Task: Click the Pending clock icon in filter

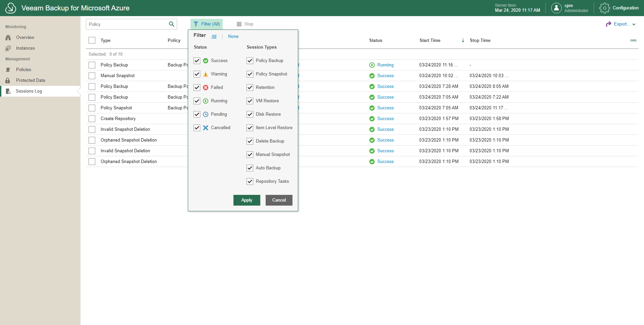Action: 206,114
